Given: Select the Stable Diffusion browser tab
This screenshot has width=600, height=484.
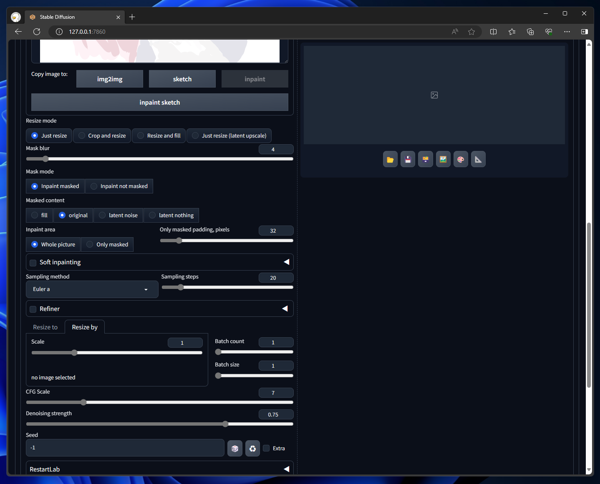Looking at the screenshot, I should coord(74,17).
